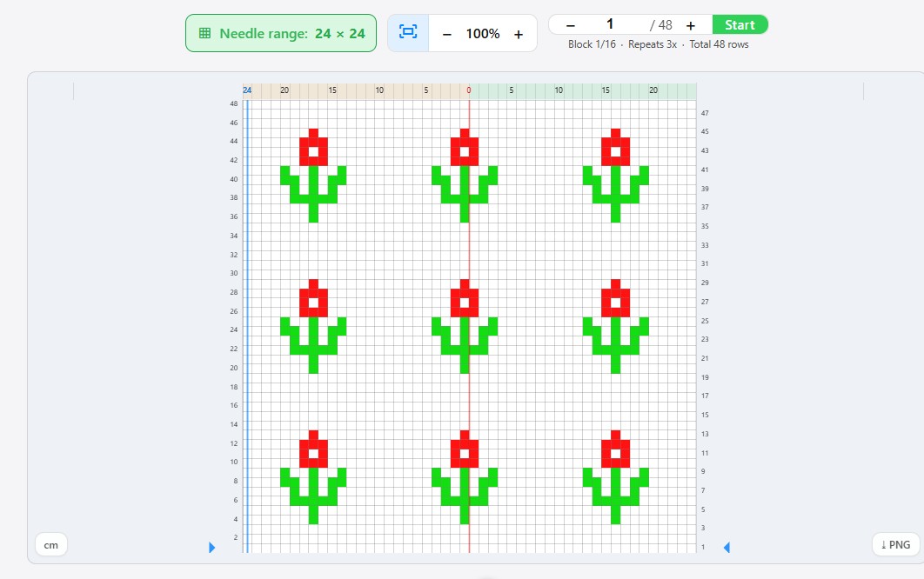This screenshot has height=579, width=924.
Task: Increase current row with plus button
Action: pos(691,25)
